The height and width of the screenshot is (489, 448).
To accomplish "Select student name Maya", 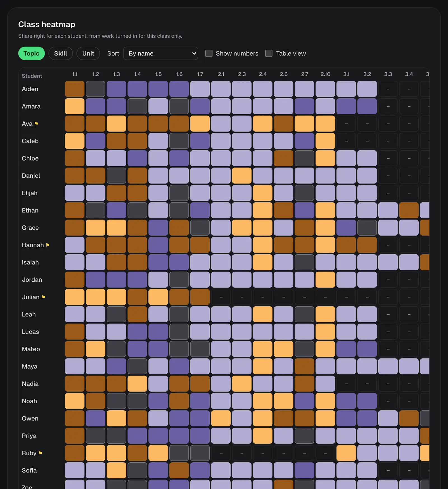I will pyautogui.click(x=29, y=366).
